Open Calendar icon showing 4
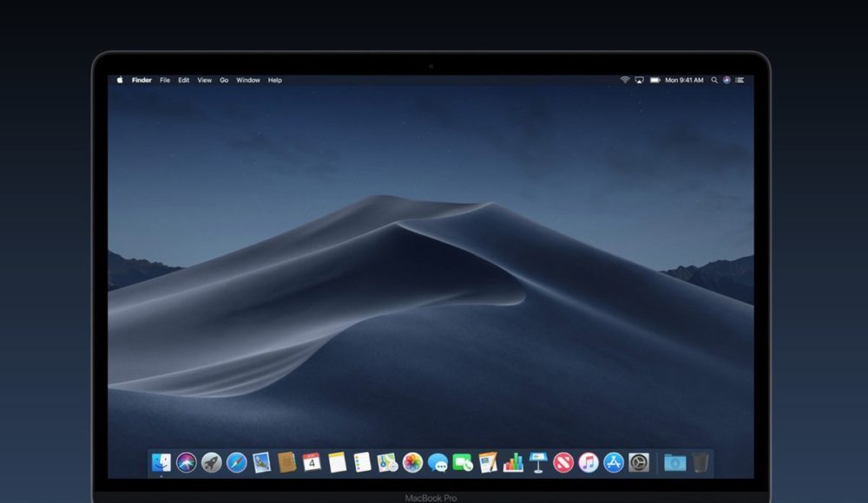868x503 pixels. point(312,462)
